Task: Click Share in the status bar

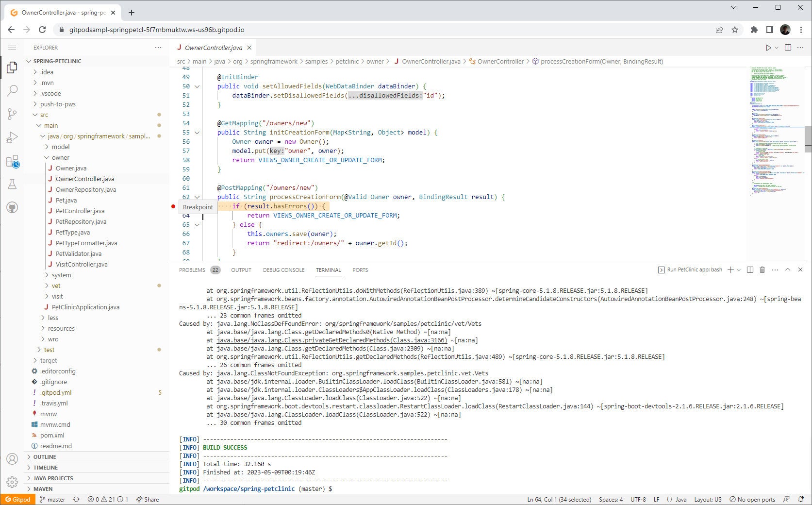Action: pyautogui.click(x=148, y=499)
